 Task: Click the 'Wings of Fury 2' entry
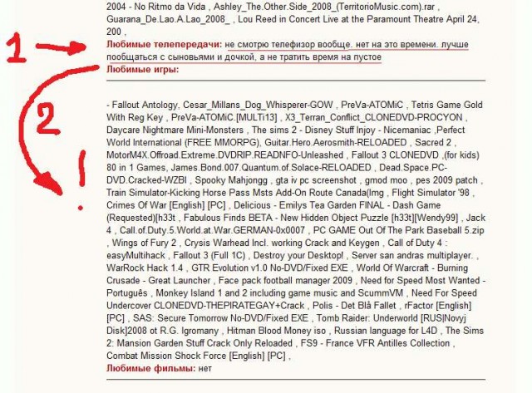(x=144, y=243)
